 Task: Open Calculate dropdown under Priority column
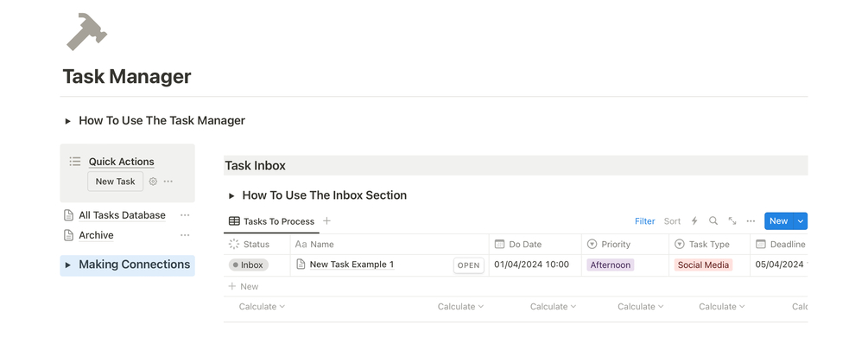coord(641,306)
